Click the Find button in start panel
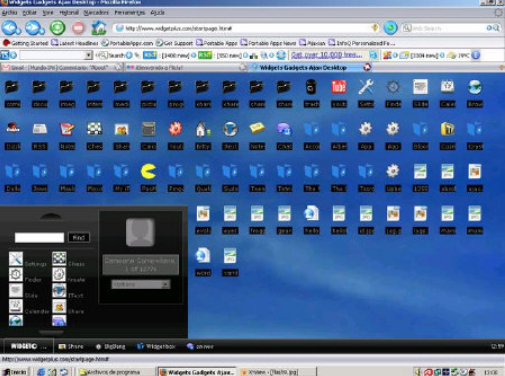Image resolution: width=505 pixels, height=376 pixels. 79,237
